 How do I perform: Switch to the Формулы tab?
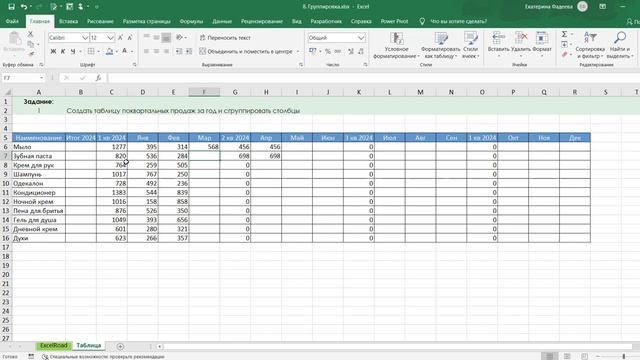pyautogui.click(x=191, y=21)
